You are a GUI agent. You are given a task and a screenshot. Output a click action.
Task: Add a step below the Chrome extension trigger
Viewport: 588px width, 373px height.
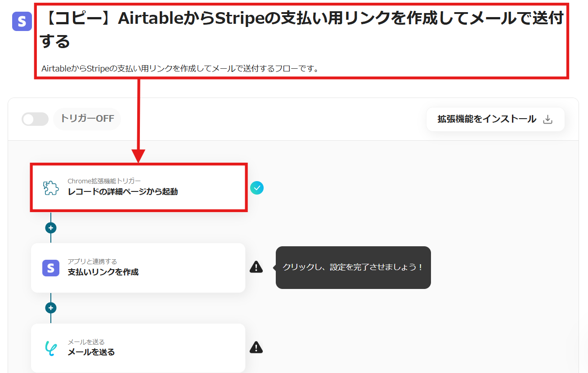(x=51, y=228)
